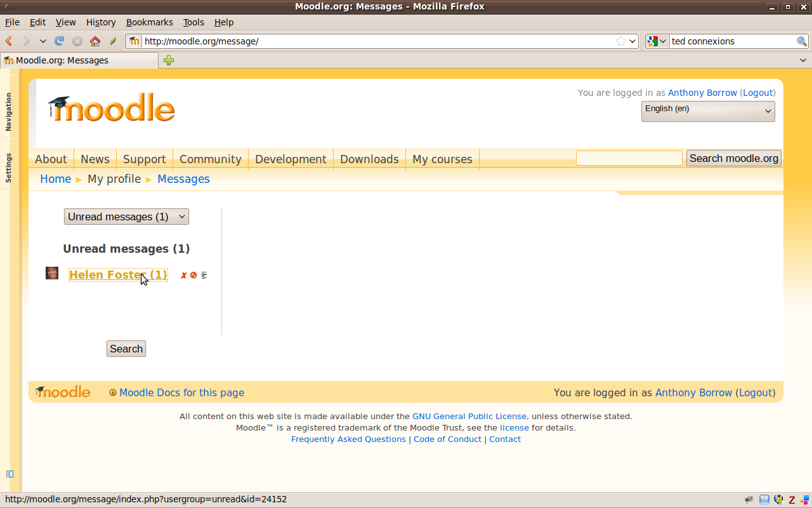Screen dimensions: 812x508
Task: Open the URL history dropdown arrow
Action: 632,41
